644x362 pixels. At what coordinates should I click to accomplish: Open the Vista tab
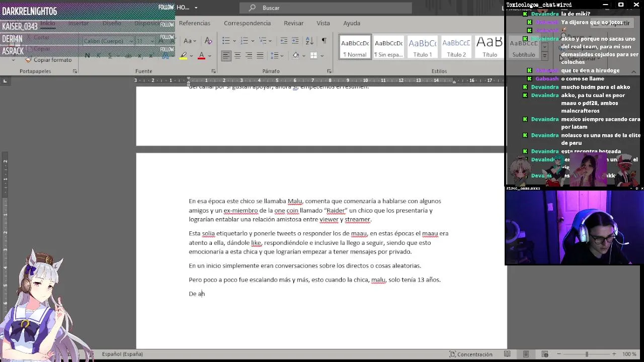[323, 23]
